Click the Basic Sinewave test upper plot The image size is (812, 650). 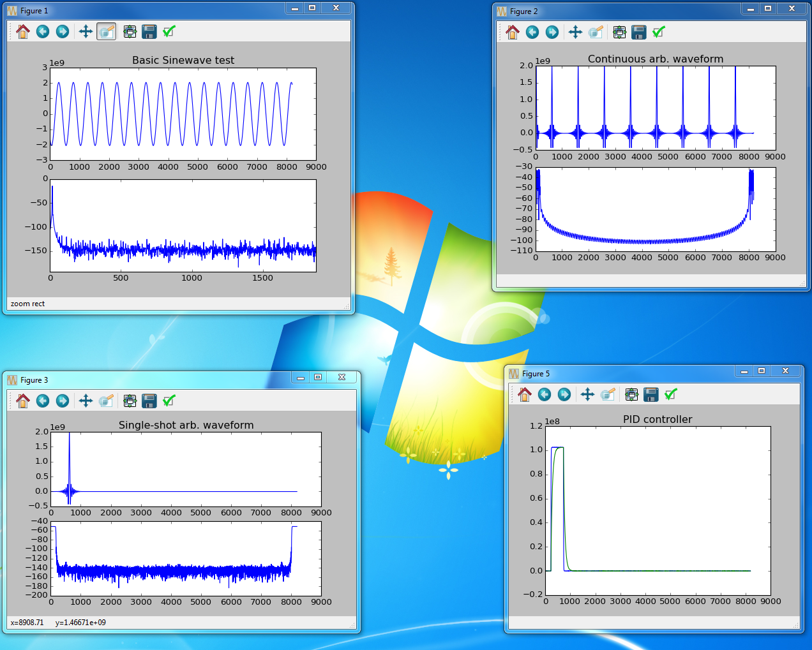click(x=183, y=114)
